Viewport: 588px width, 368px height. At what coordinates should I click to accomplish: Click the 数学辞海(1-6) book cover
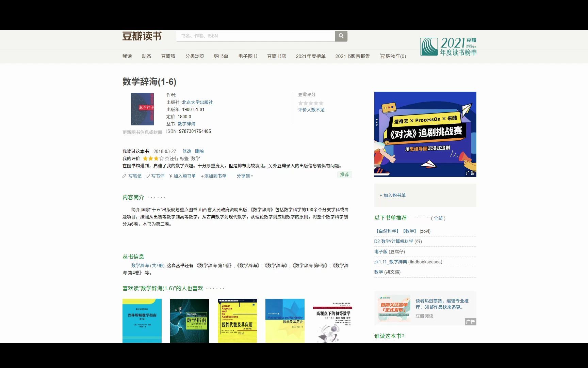pyautogui.click(x=142, y=109)
